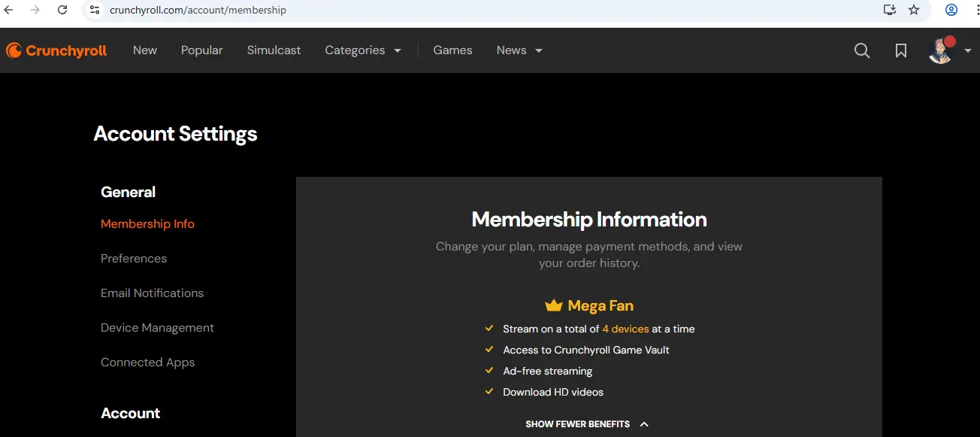Image resolution: width=980 pixels, height=437 pixels.
Task: Expand the Categories dropdown
Action: (x=363, y=50)
